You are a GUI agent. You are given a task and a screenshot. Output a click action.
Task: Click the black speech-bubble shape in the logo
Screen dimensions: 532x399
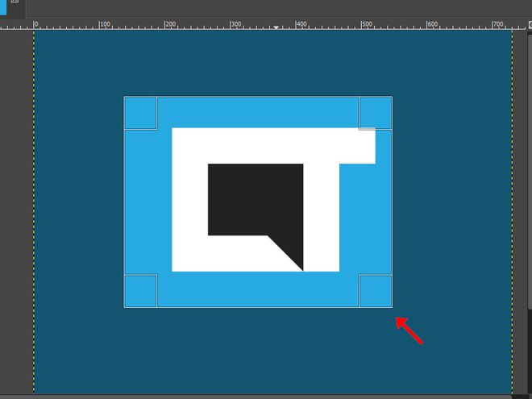pyautogui.click(x=256, y=217)
